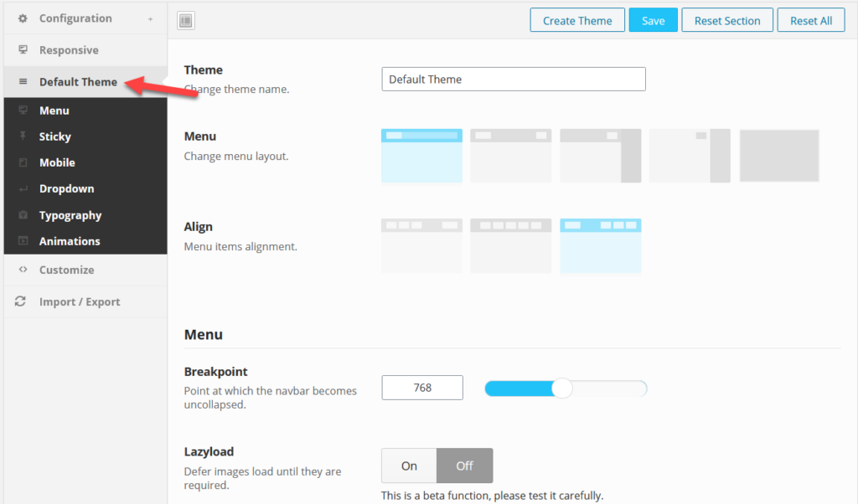The width and height of the screenshot is (858, 504).
Task: Open the Typography settings
Action: pyautogui.click(x=85, y=215)
